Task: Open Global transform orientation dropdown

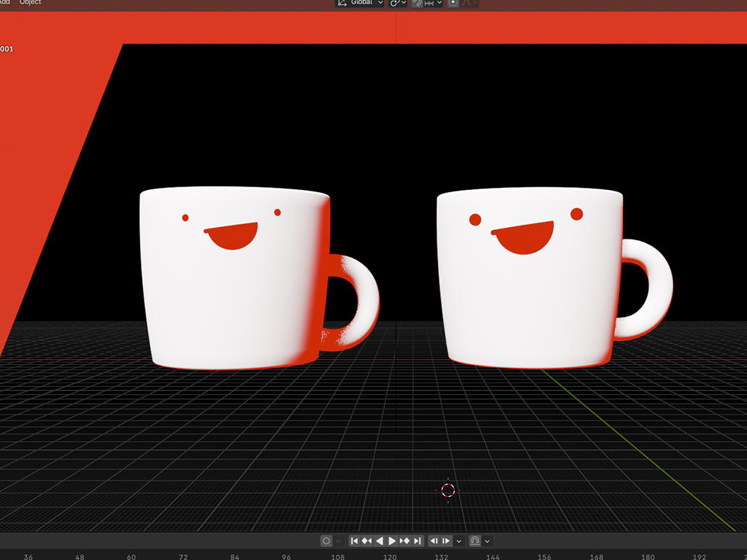Action: point(360,3)
